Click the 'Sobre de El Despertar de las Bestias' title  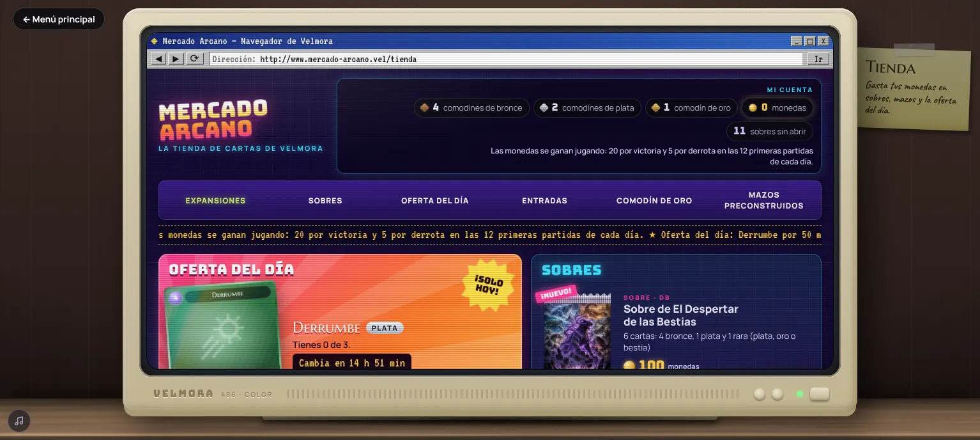click(681, 315)
